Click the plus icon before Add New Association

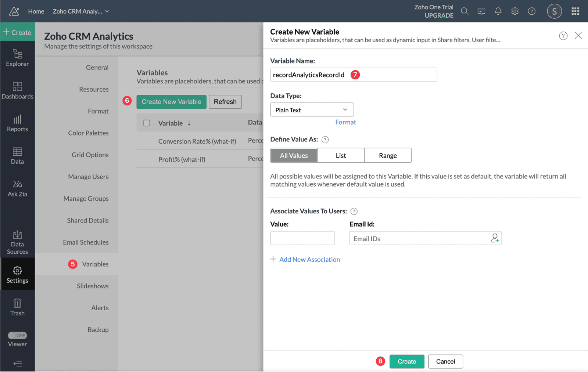273,259
